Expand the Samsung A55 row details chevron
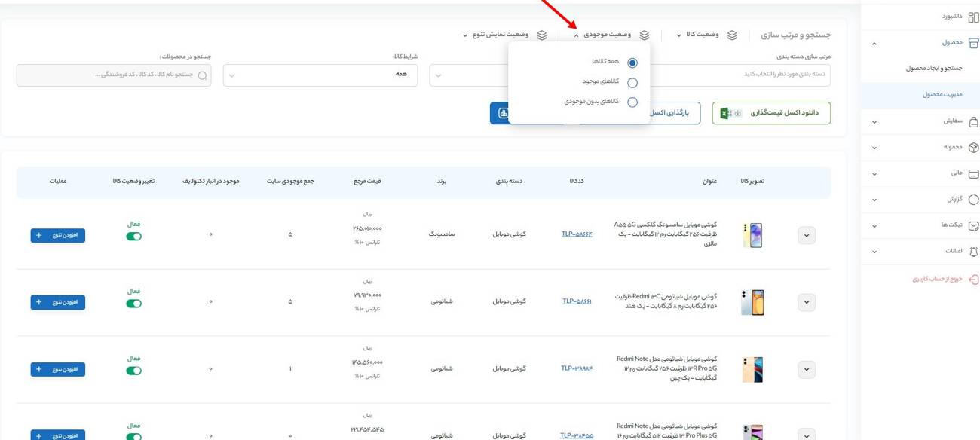 pos(806,235)
